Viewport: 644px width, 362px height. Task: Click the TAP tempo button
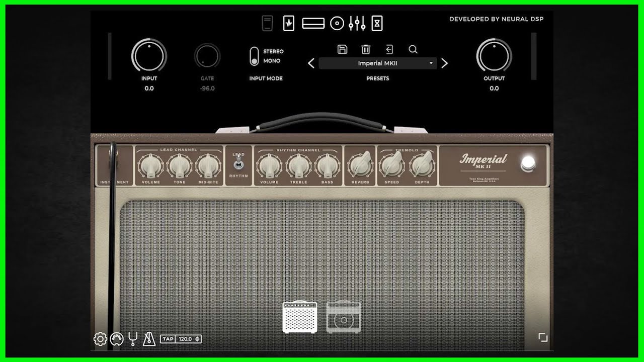(x=168, y=339)
